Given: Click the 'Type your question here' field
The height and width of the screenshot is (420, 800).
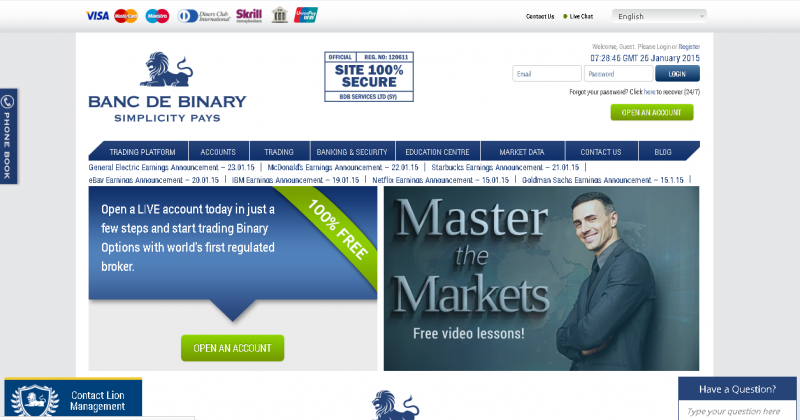Looking at the screenshot, I should pyautogui.click(x=737, y=411).
